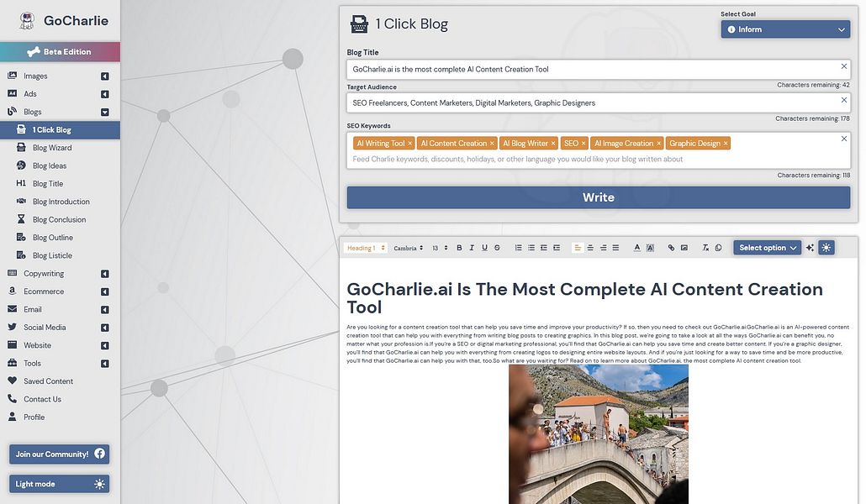Remove the SEO keyword tag
Image resolution: width=866 pixels, height=504 pixels.
[583, 144]
